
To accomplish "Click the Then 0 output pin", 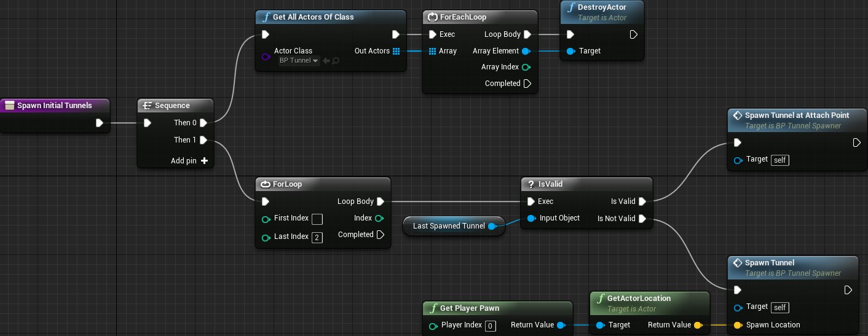I will tap(203, 123).
